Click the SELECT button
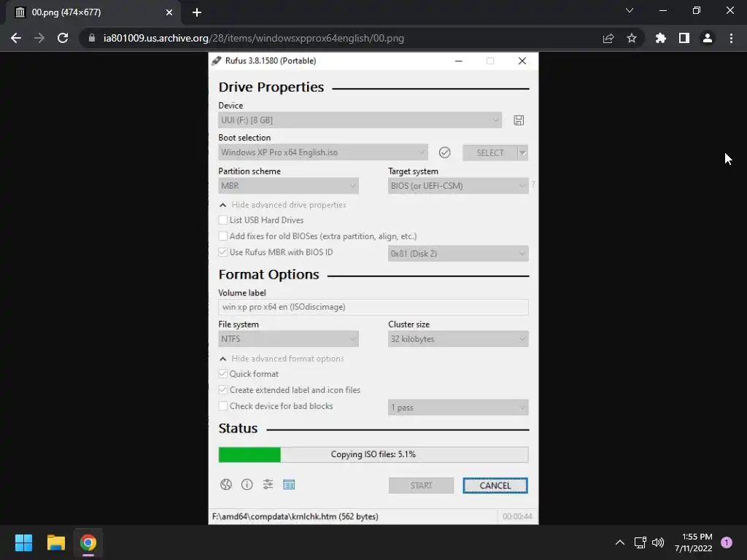The image size is (747, 560). coord(489,152)
